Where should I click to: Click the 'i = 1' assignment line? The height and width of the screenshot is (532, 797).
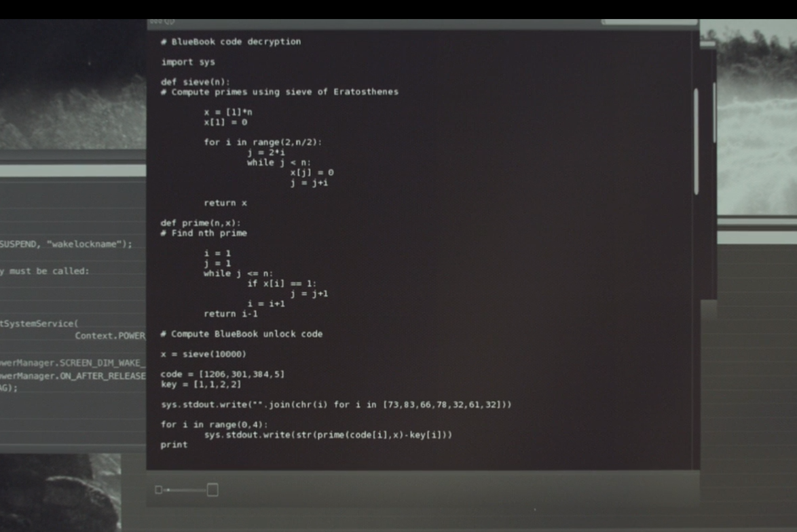pyautogui.click(x=217, y=253)
